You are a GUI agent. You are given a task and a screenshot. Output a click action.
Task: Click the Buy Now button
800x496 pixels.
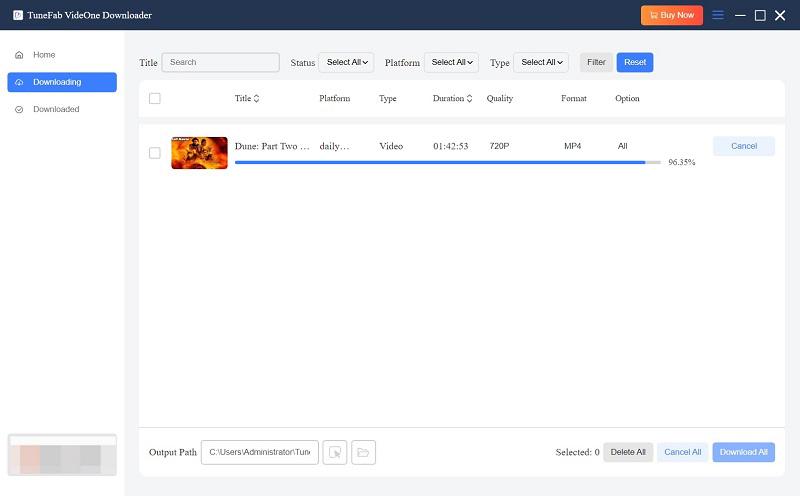[671, 15]
